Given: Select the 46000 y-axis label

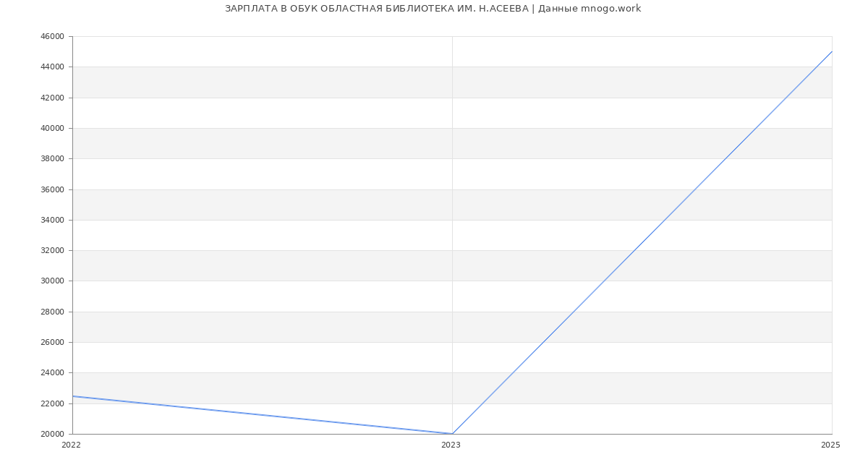Looking at the screenshot, I should point(53,36).
